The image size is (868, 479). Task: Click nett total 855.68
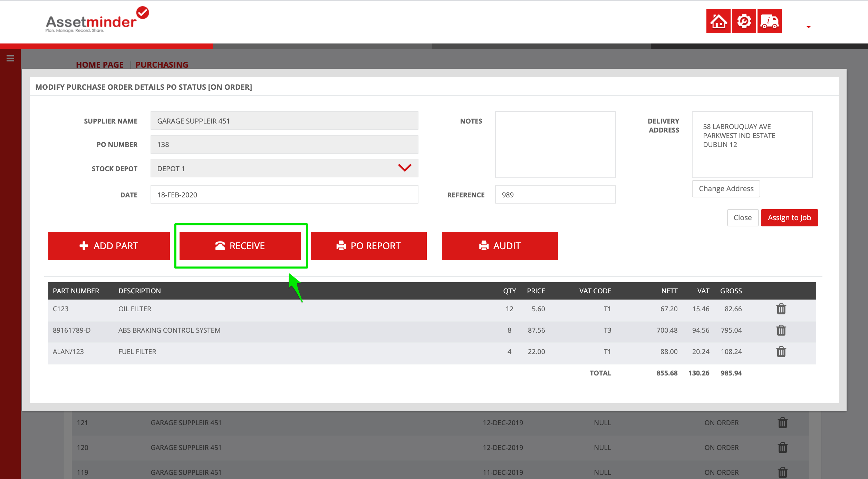click(x=667, y=373)
